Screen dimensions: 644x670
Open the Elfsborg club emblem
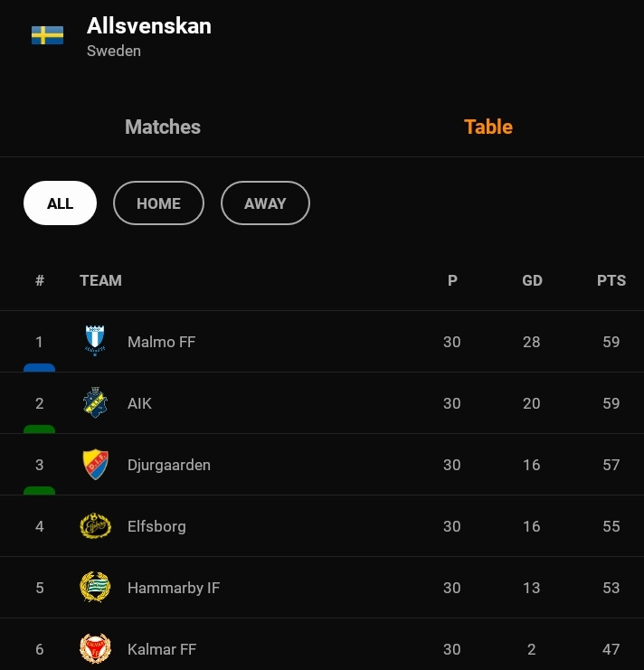(x=95, y=526)
